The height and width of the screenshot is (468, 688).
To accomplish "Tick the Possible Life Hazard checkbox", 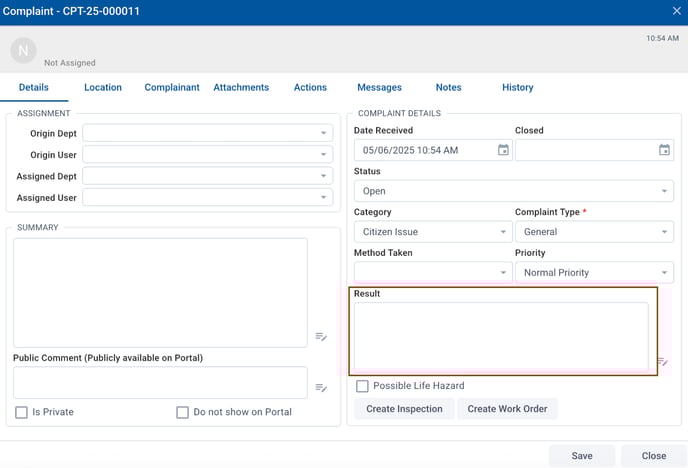I will coord(362,386).
